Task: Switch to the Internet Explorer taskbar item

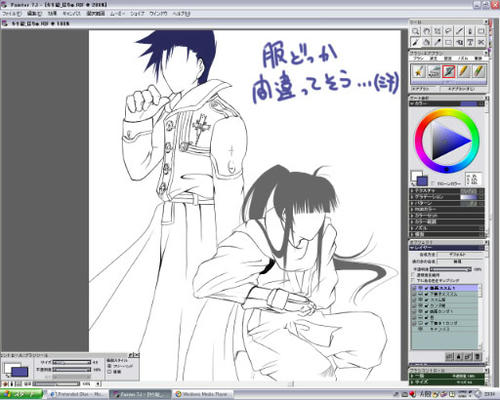Action: click(77, 394)
